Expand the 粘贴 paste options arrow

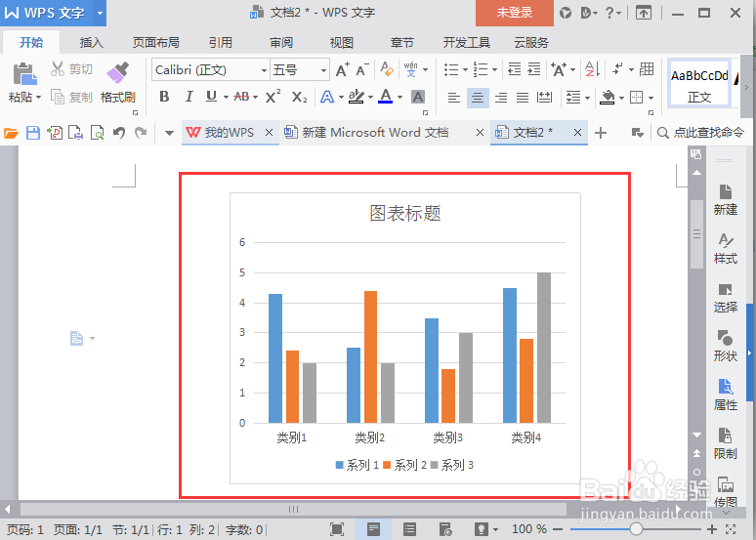coord(38,98)
